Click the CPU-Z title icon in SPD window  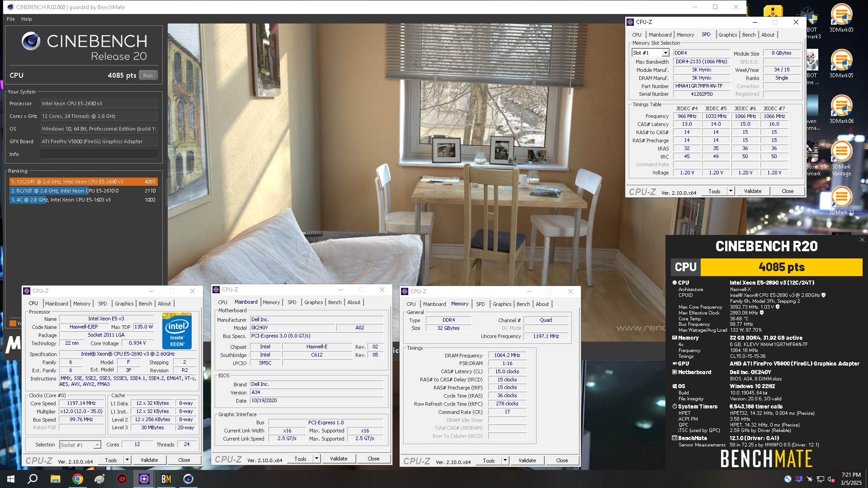tap(630, 22)
